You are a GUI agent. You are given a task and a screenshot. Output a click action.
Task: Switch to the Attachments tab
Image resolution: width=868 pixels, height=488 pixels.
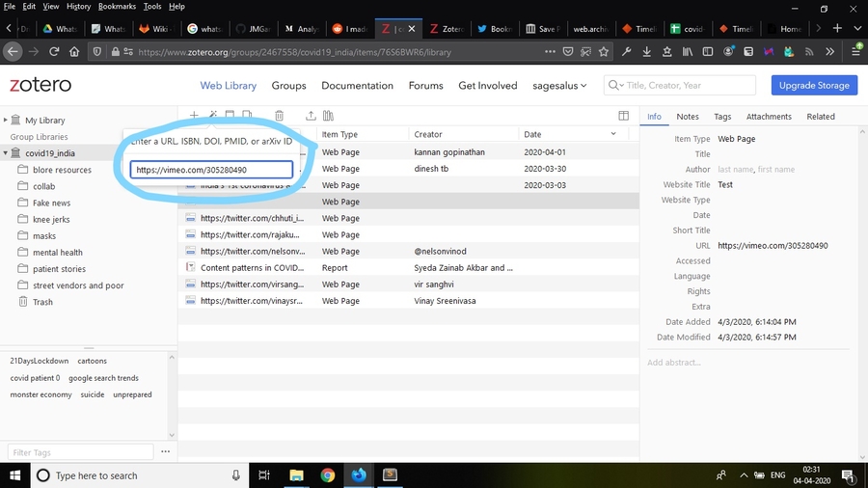click(769, 117)
